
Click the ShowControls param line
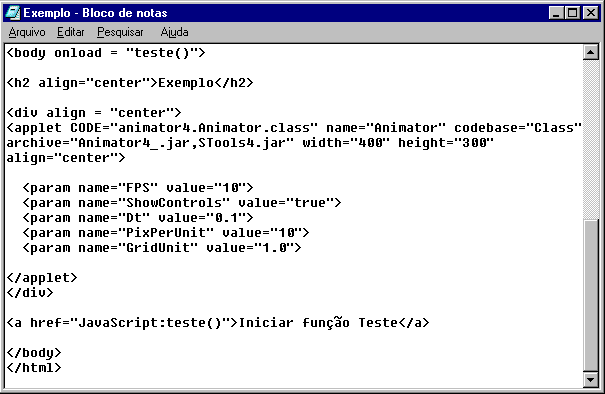[x=182, y=203]
